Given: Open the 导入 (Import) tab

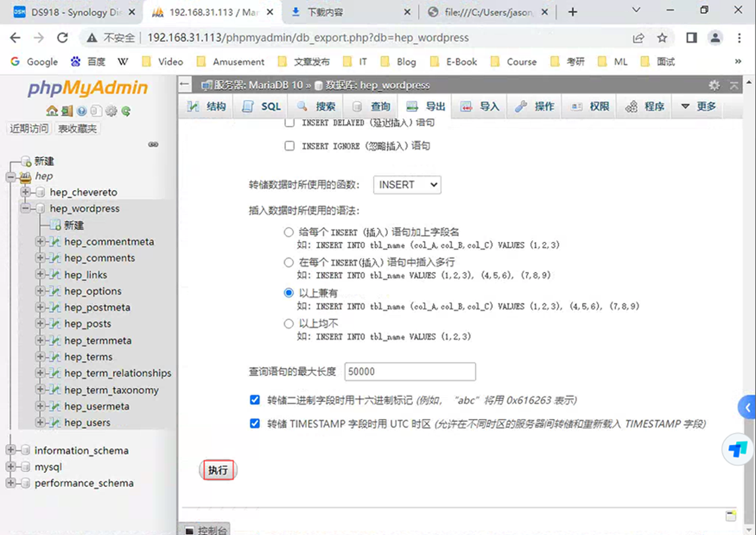Looking at the screenshot, I should pyautogui.click(x=480, y=107).
